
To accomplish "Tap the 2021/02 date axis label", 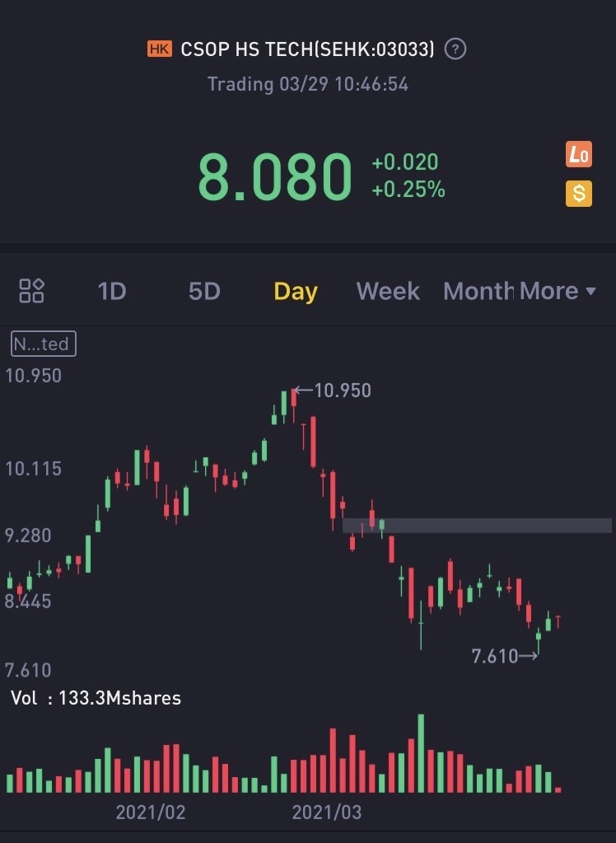I will (x=151, y=812).
